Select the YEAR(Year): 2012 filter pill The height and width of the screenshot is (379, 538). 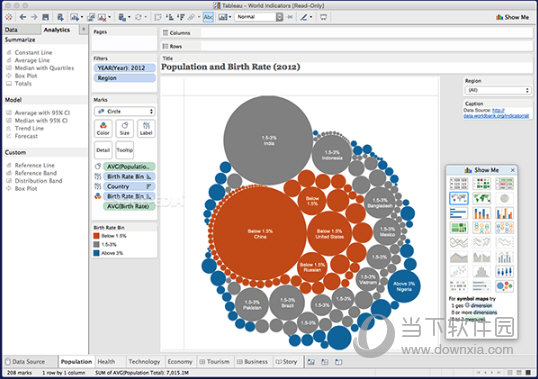(124, 68)
